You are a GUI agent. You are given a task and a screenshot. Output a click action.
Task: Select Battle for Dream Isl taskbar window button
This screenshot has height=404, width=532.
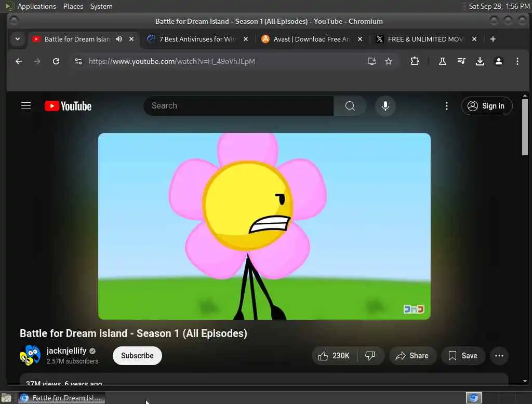click(62, 398)
